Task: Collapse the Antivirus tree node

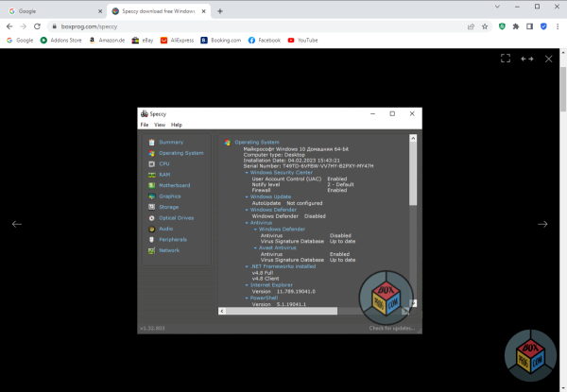Action: pyautogui.click(x=247, y=223)
